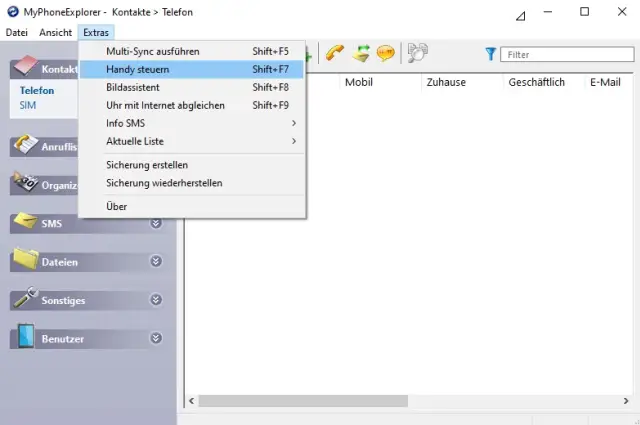The height and width of the screenshot is (425, 640).
Task: Click the Kontakte red book sidebar icon
Action: pyautogui.click(x=25, y=65)
